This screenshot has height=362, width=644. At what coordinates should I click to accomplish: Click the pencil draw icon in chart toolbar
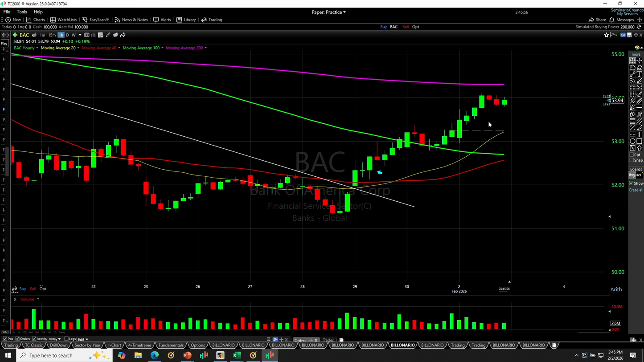pyautogui.click(x=108, y=35)
